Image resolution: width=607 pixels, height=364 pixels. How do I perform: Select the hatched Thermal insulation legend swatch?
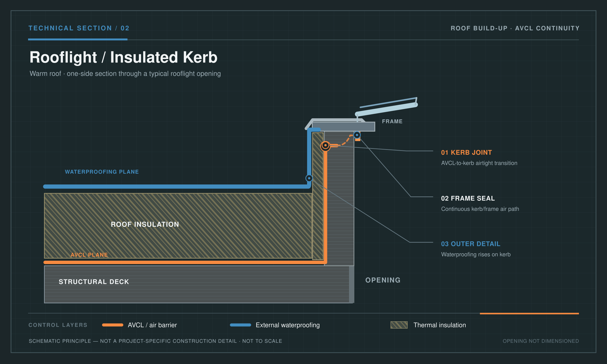point(399,325)
